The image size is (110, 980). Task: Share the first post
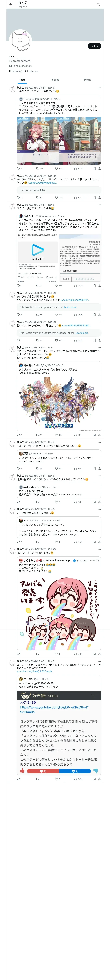tap(99, 168)
